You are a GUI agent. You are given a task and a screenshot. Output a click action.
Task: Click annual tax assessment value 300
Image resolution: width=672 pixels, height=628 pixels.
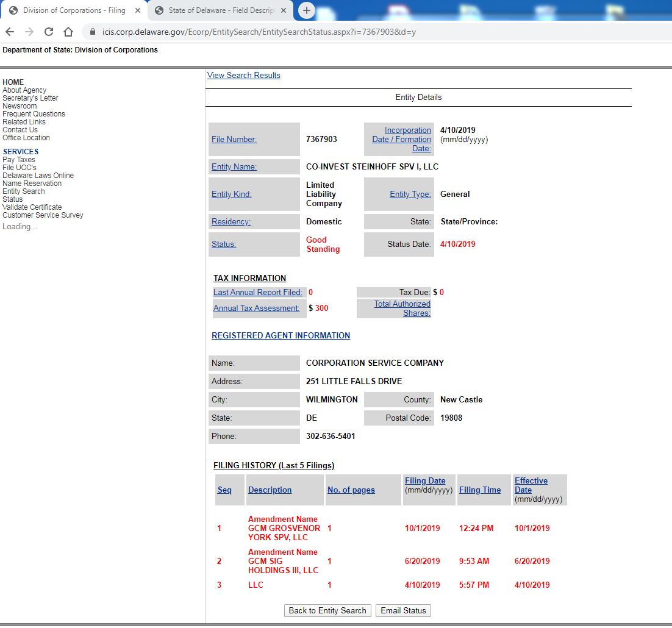point(321,308)
